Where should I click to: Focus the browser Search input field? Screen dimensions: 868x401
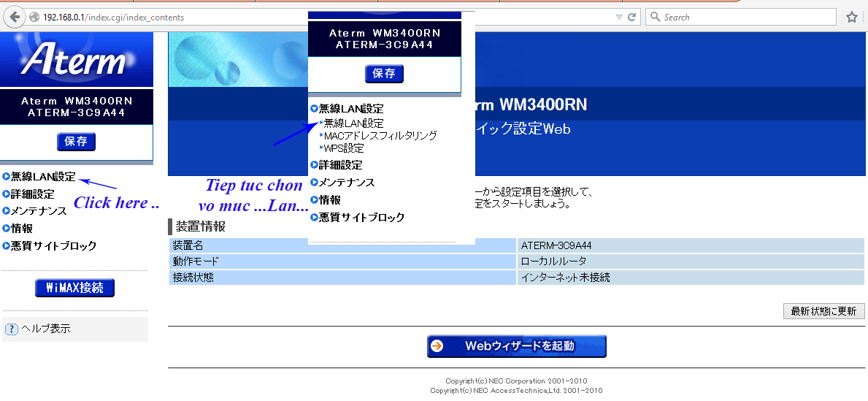(745, 17)
